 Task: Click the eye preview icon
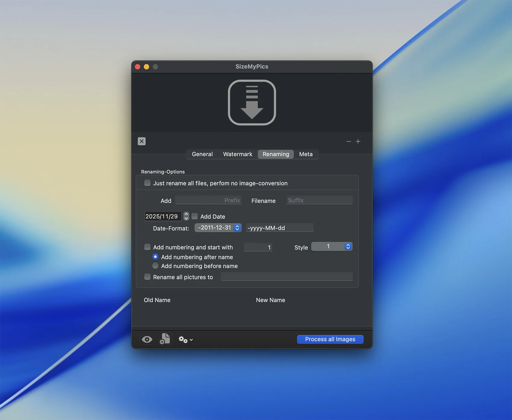click(x=147, y=340)
